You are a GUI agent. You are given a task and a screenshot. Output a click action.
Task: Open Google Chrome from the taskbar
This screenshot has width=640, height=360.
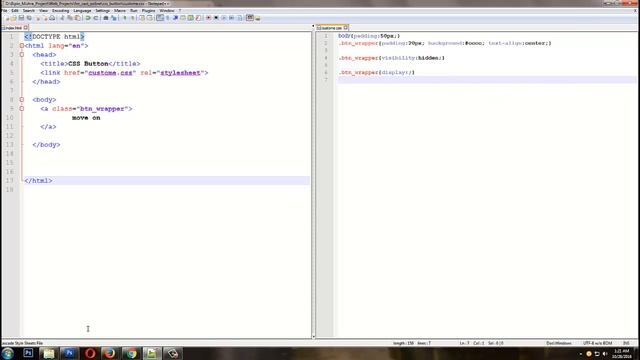(x=131, y=353)
